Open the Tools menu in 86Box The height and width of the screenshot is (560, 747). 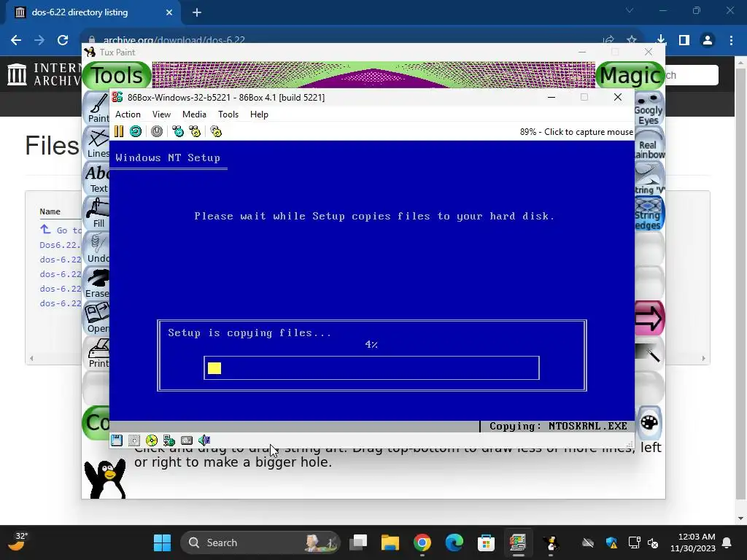click(228, 114)
